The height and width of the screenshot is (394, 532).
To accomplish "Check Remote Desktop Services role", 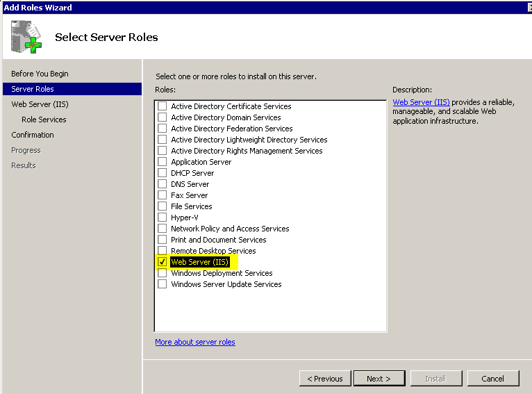I will point(163,251).
